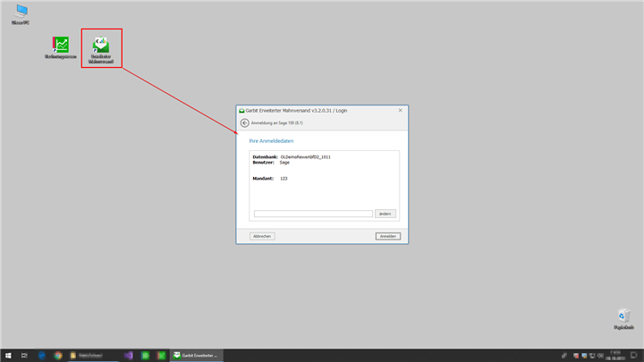
Task: Click the database name OLDemoReweAbfD2_1011
Action: pos(305,156)
